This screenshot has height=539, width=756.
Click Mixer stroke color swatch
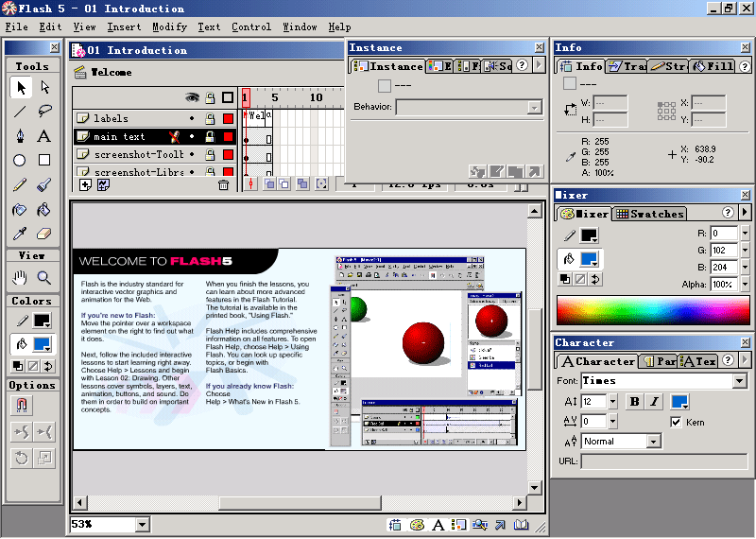pyautogui.click(x=589, y=236)
